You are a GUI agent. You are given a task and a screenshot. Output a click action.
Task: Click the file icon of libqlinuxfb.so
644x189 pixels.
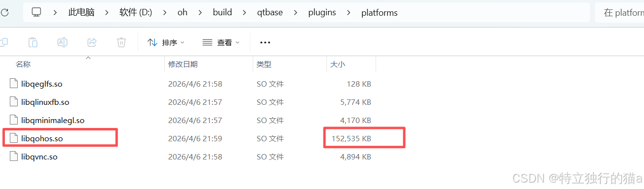(13, 102)
